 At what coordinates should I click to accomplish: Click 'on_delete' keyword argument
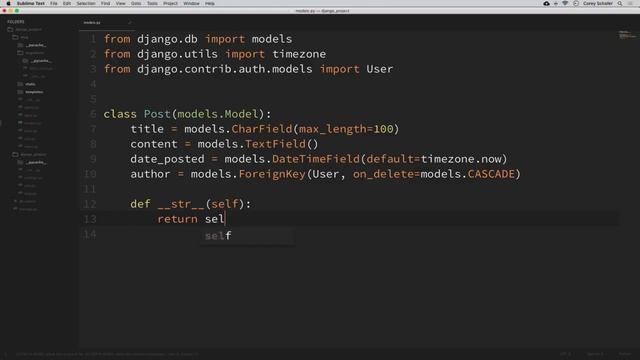[x=383, y=174]
